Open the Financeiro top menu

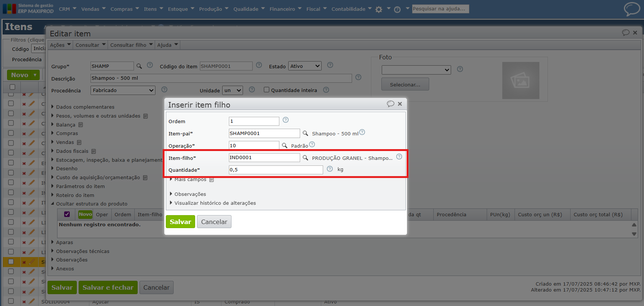pos(285,9)
